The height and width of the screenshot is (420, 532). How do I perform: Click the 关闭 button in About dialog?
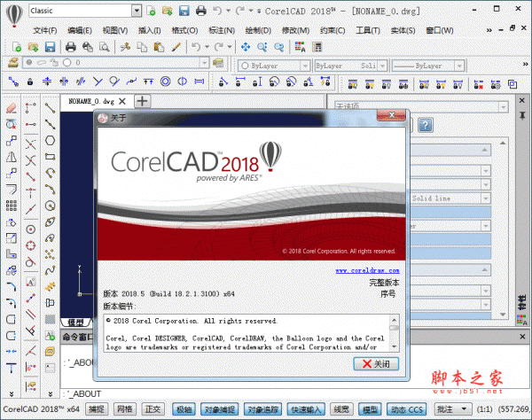click(376, 363)
